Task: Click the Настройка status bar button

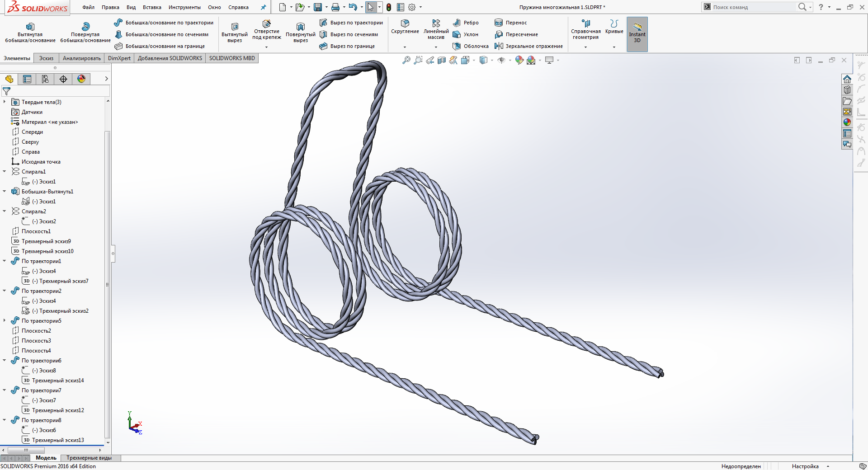Action: point(805,466)
